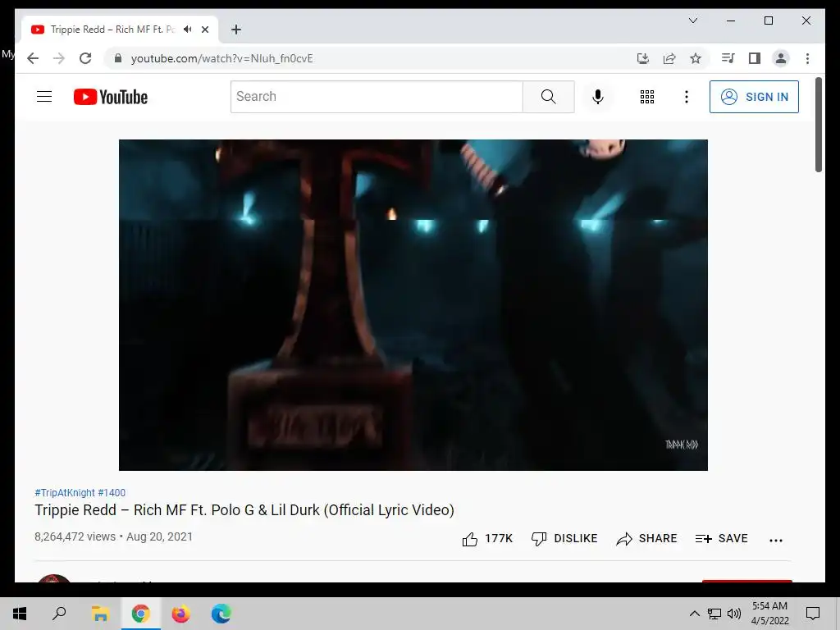Open media controls in Chrome toolbar
The width and height of the screenshot is (840, 630).
point(728,58)
